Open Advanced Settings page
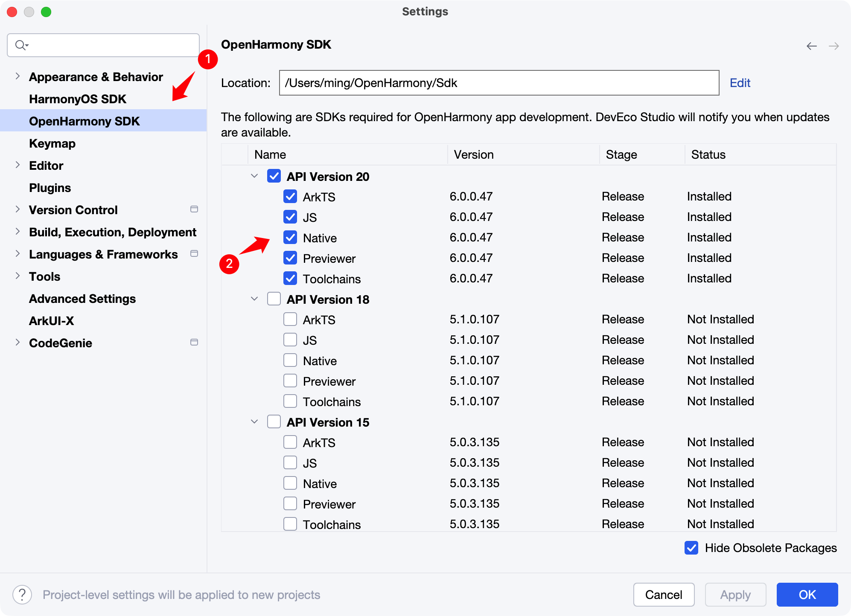851x616 pixels. (82, 299)
